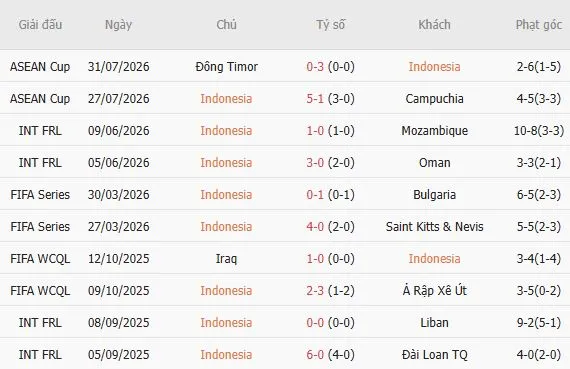Open the 5-1 score against Campuchia

point(315,99)
